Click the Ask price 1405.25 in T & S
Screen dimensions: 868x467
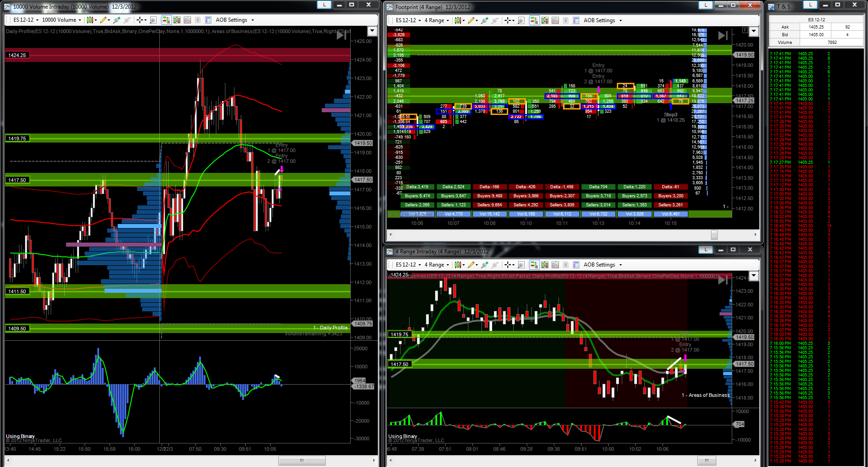pyautogui.click(x=816, y=27)
